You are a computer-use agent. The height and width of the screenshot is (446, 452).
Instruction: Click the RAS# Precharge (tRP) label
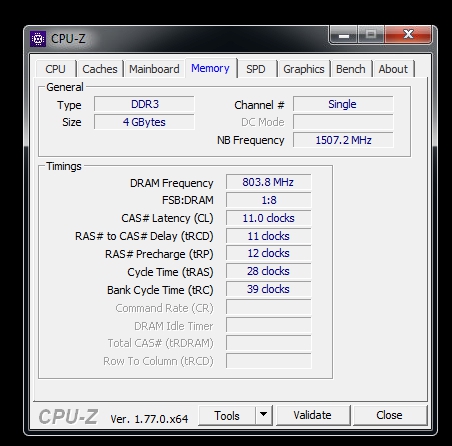click(x=159, y=254)
